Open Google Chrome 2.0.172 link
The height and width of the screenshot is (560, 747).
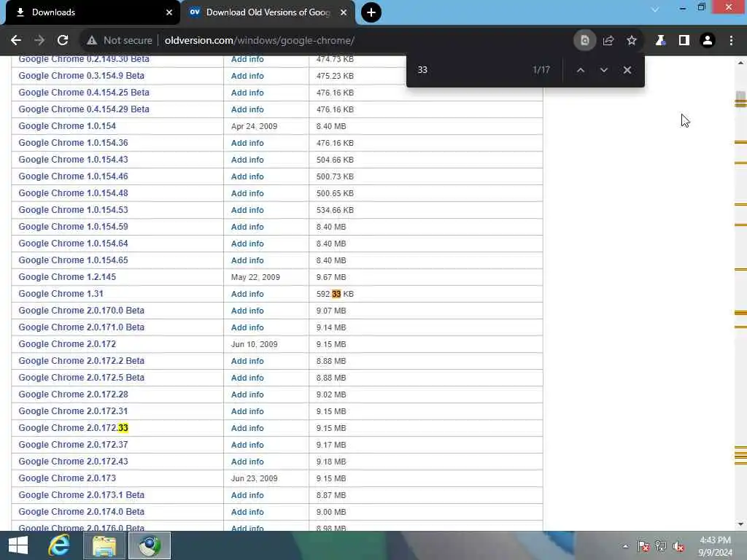point(67,344)
